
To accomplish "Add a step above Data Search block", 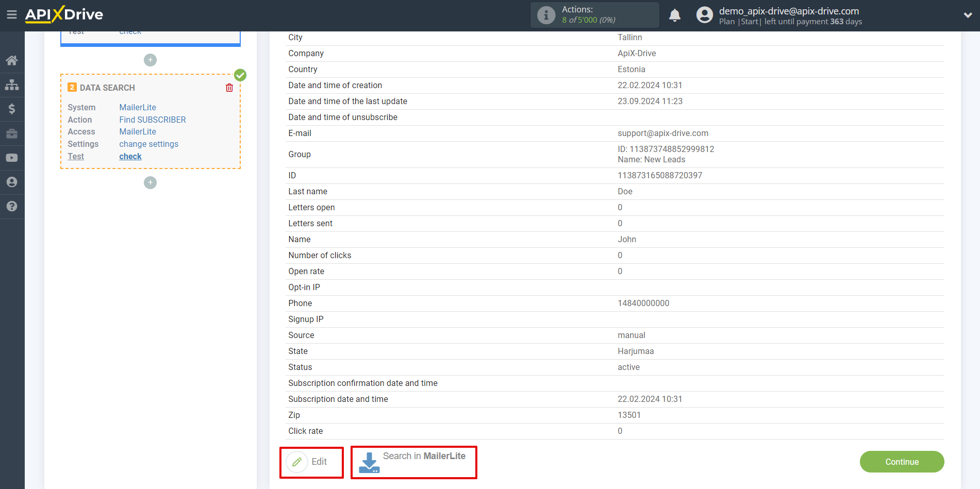I will pos(150,60).
